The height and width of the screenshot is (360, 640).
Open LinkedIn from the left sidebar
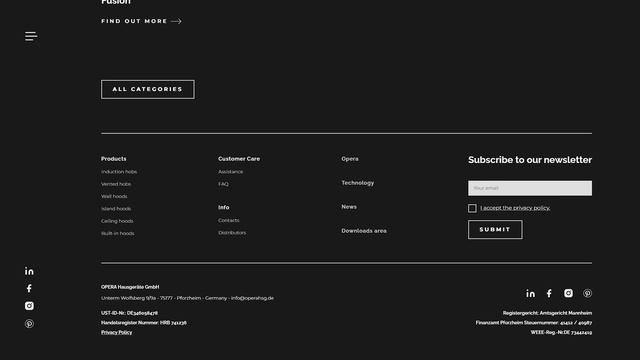29,271
